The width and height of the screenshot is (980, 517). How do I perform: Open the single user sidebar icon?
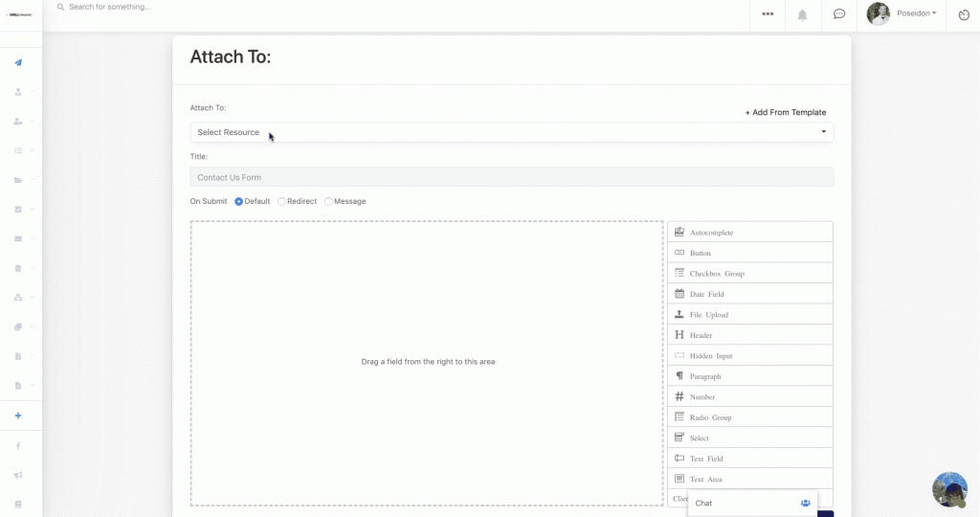pos(18,92)
